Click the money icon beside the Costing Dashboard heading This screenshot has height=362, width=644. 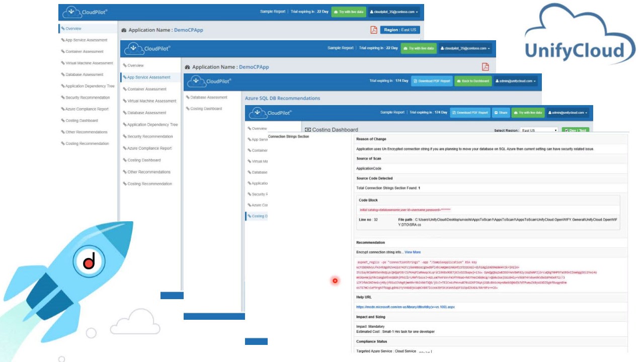pos(308,130)
